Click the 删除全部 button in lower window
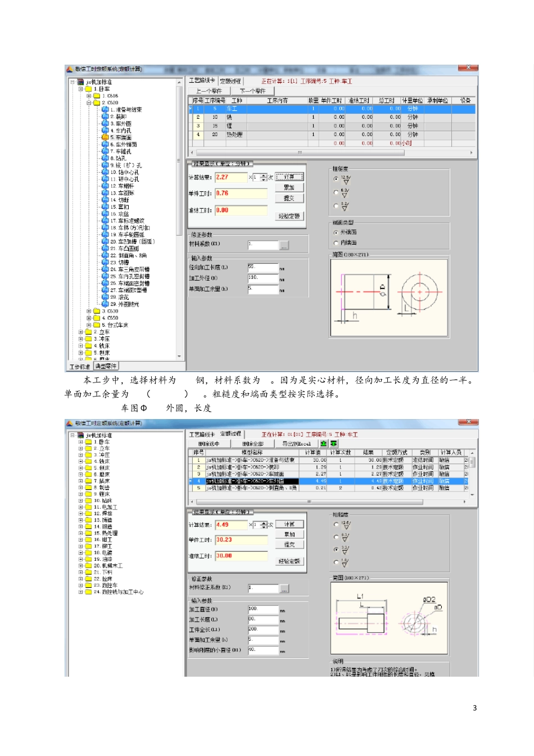The image size is (534, 756). [253, 444]
